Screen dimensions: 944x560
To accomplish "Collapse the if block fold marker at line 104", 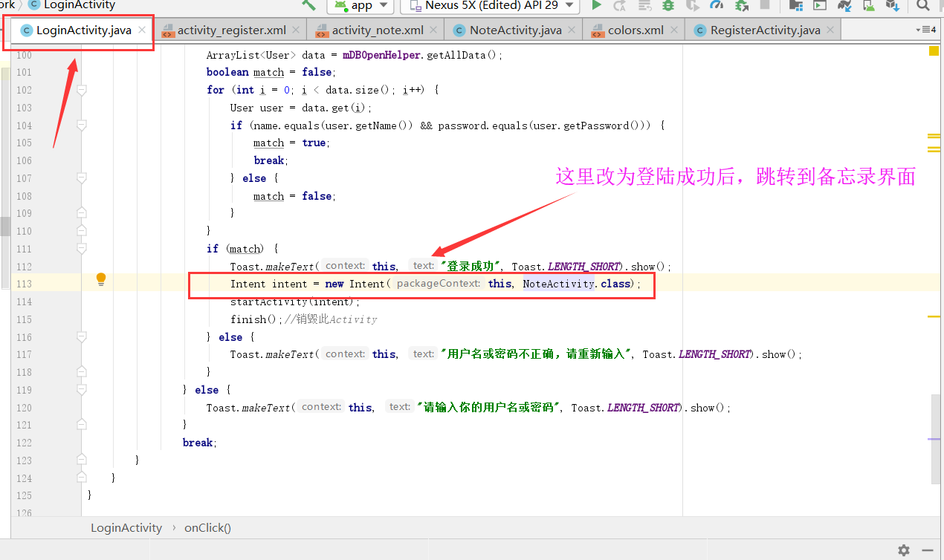I will point(82,126).
